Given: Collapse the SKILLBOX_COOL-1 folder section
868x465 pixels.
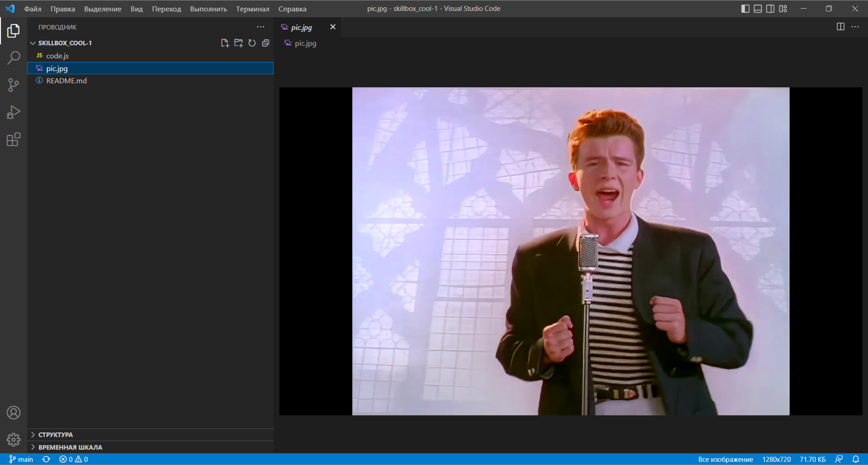Looking at the screenshot, I should pyautogui.click(x=150, y=43).
